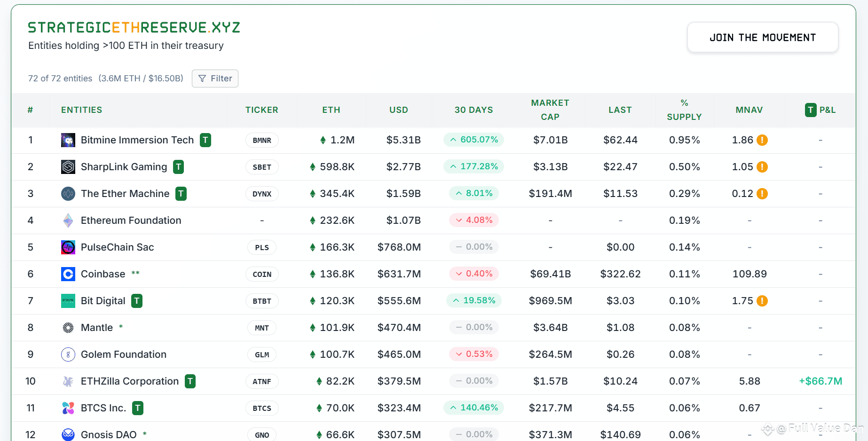868x441 pixels.
Task: Click the MNT ticker pill
Action: pyautogui.click(x=262, y=328)
